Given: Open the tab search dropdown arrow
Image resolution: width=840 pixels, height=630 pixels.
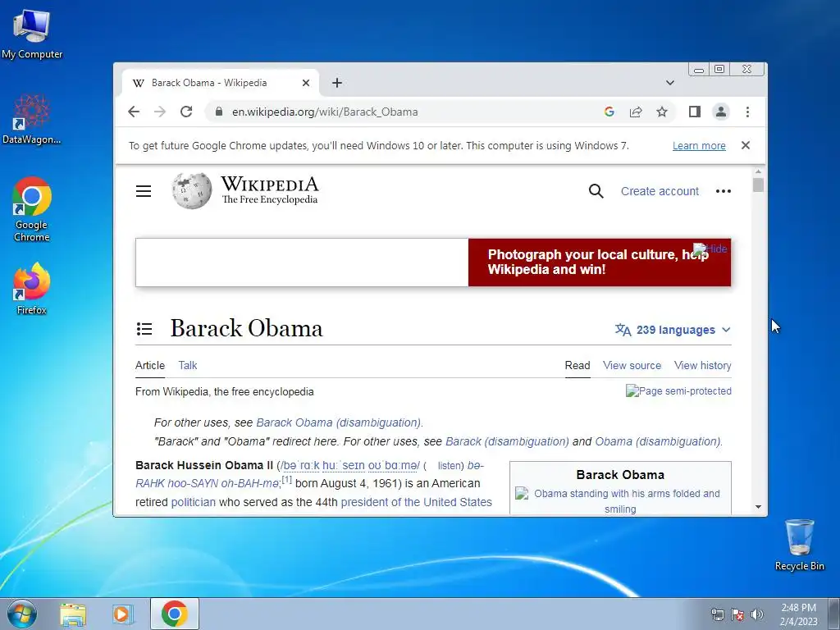Looking at the screenshot, I should point(669,83).
